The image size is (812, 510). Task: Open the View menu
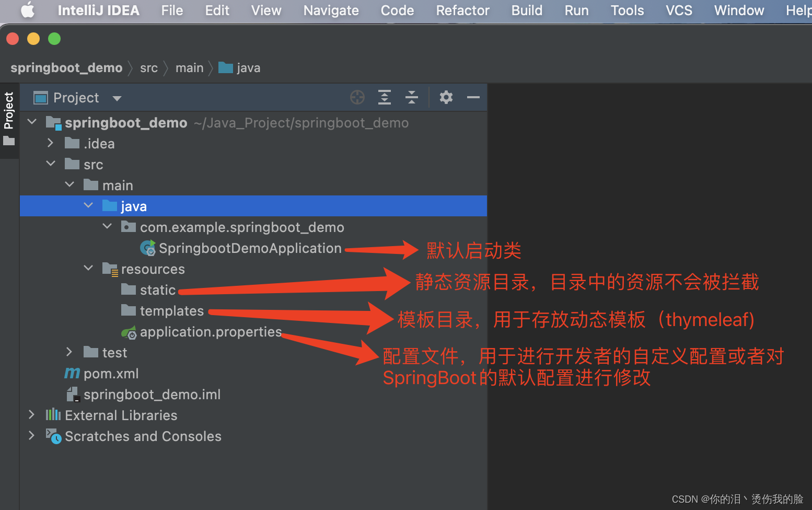[266, 10]
